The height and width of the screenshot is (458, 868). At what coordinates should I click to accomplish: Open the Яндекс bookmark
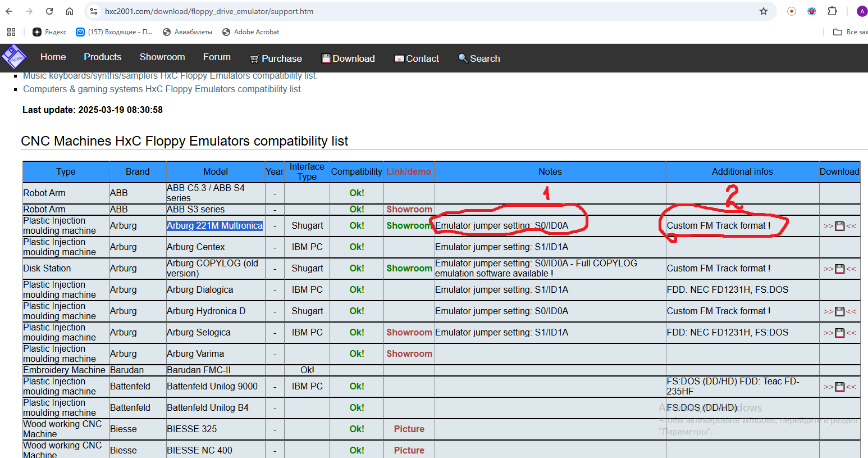pos(49,32)
